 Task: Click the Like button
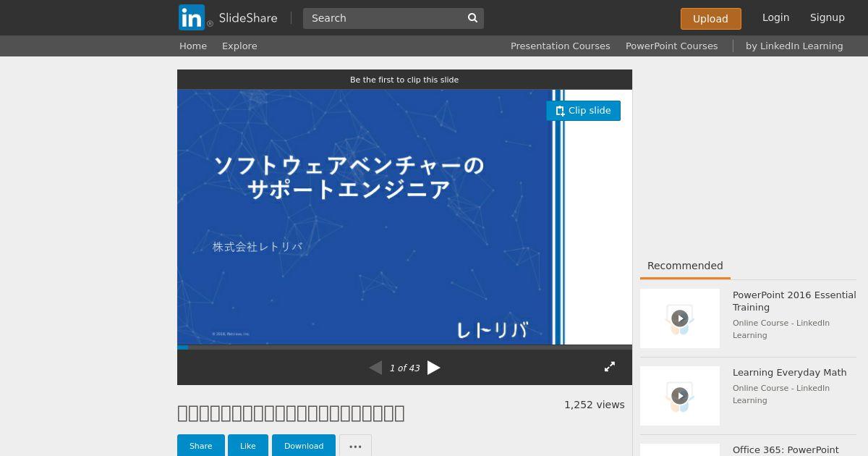[x=248, y=446]
